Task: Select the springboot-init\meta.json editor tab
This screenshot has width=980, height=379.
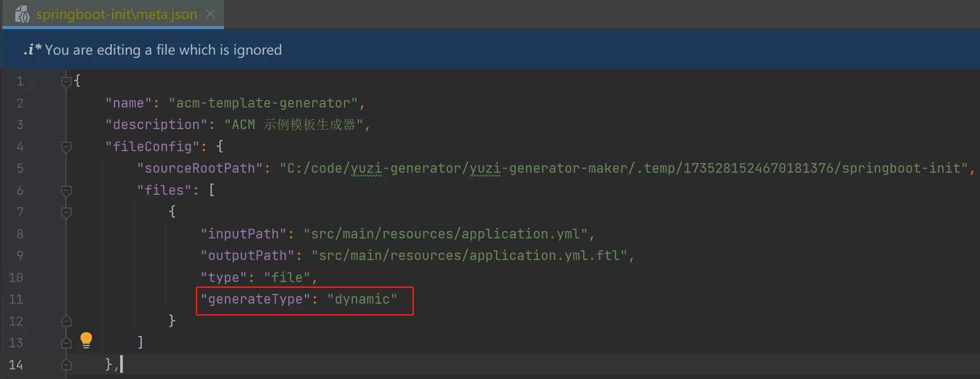Action: [x=113, y=14]
